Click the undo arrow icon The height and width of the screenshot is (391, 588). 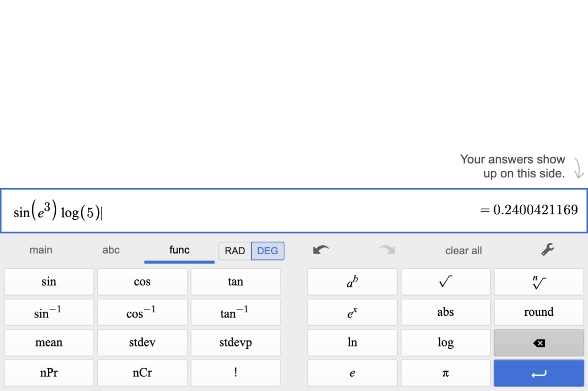pyautogui.click(x=321, y=250)
